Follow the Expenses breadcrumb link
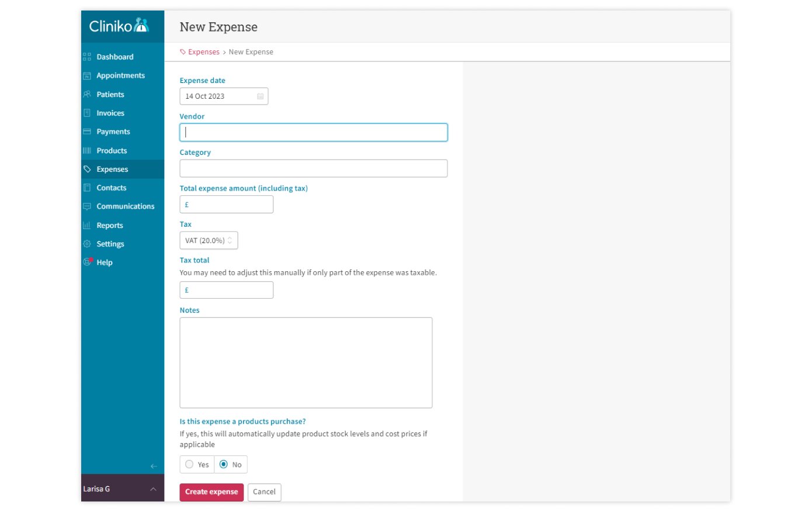The height and width of the screenshot is (512, 812). [203, 52]
